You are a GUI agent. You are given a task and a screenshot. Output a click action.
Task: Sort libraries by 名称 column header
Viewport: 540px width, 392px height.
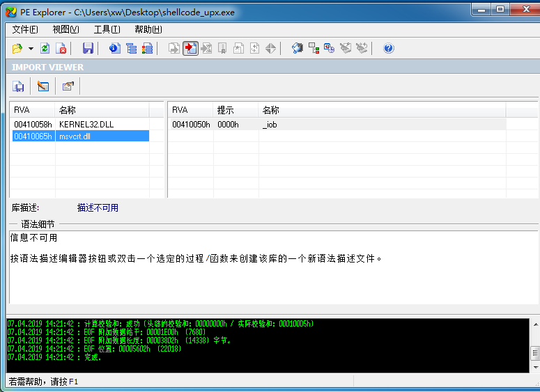[x=102, y=110]
